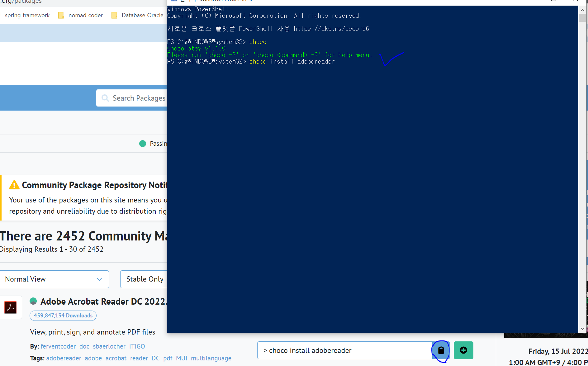Image resolution: width=588 pixels, height=366 pixels.
Task: Open the nomad coder bookmark folder
Action: coord(80,15)
